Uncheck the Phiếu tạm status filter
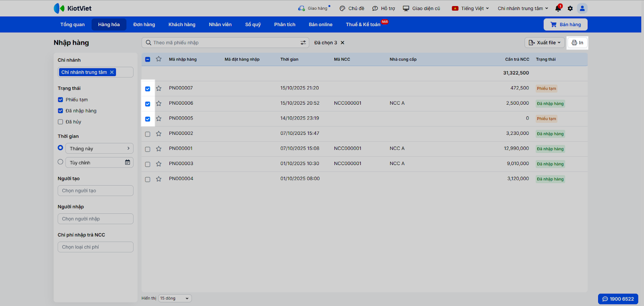 click(x=60, y=99)
